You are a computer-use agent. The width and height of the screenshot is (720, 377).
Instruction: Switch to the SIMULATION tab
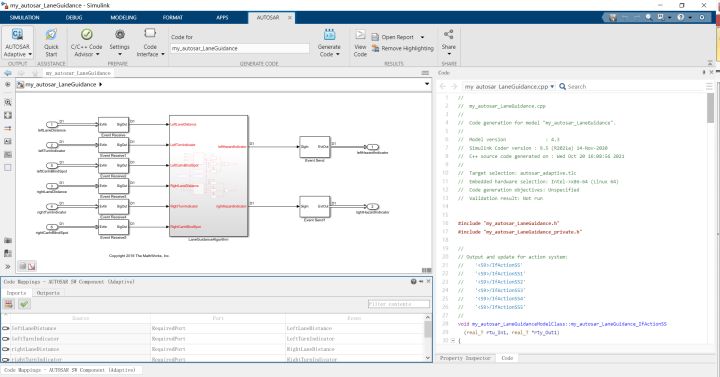click(x=25, y=17)
